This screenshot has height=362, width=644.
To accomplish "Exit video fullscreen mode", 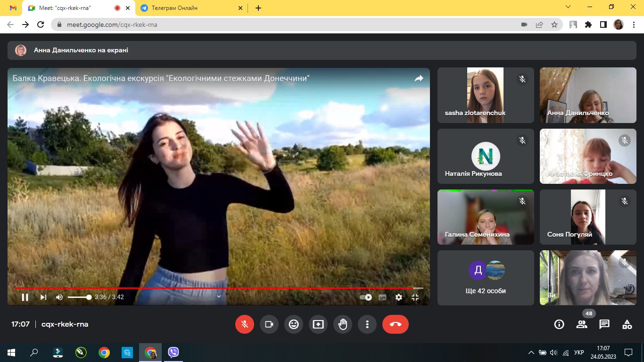I will (x=415, y=297).
